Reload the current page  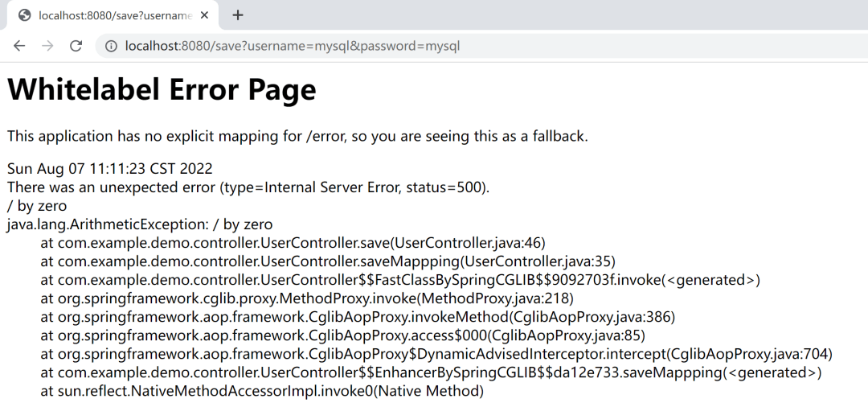[x=76, y=46]
